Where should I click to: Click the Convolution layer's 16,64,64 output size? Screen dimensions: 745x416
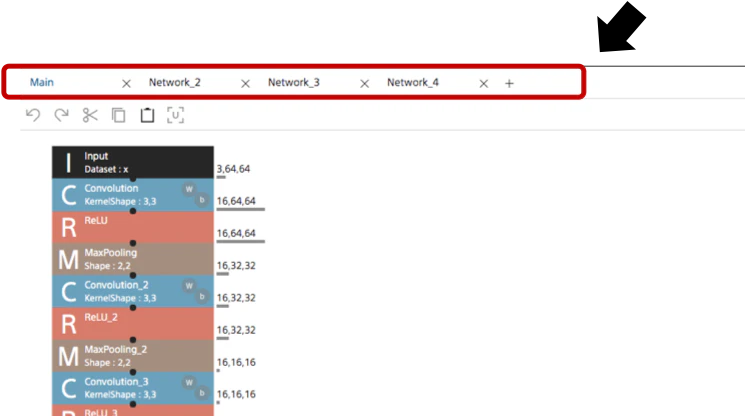[x=236, y=201]
